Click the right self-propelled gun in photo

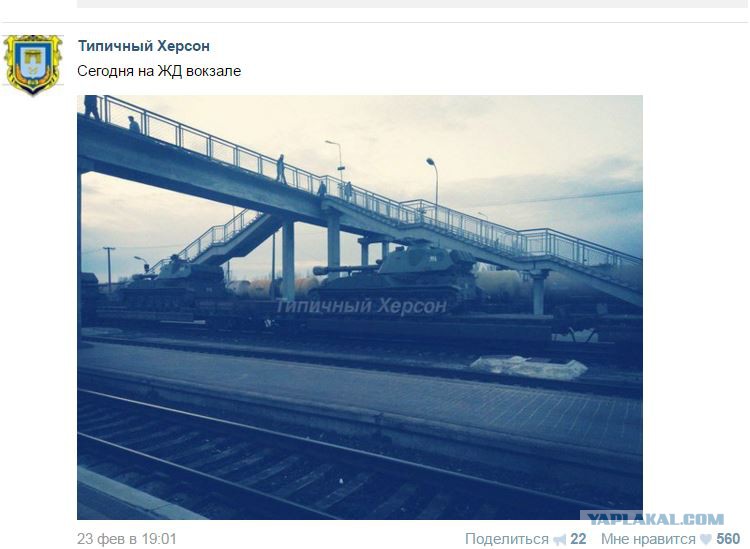click(395, 273)
